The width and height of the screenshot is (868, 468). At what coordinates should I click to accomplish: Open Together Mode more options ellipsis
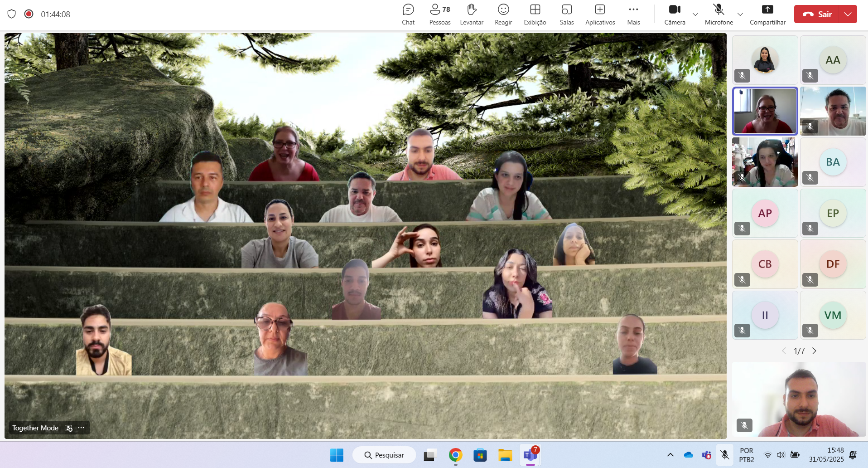pyautogui.click(x=81, y=428)
